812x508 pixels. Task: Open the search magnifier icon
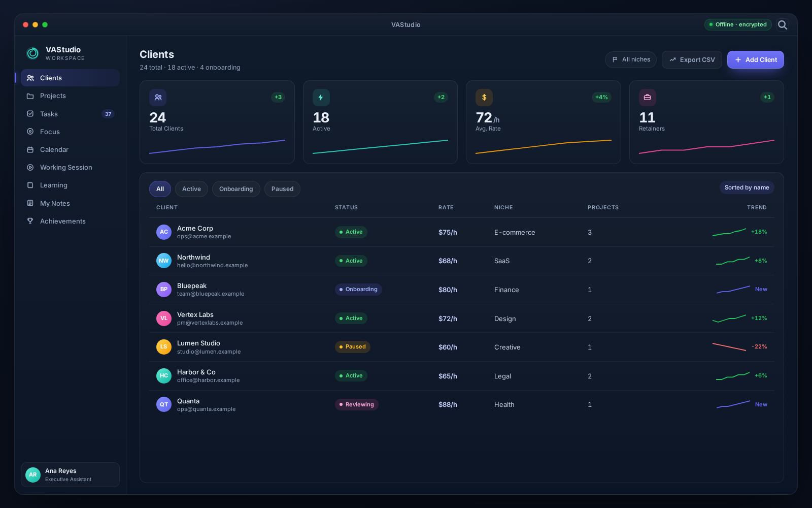(x=783, y=25)
